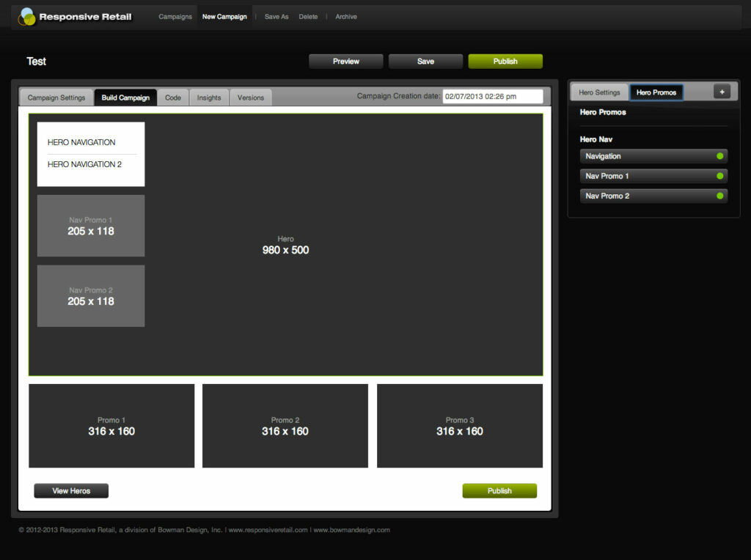The width and height of the screenshot is (751, 560).
Task: Open the Insights tab
Action: pyautogui.click(x=209, y=97)
